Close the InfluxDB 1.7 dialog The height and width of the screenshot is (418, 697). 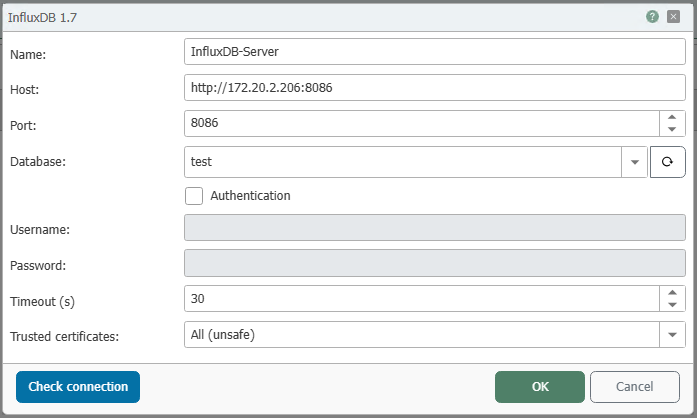673,17
